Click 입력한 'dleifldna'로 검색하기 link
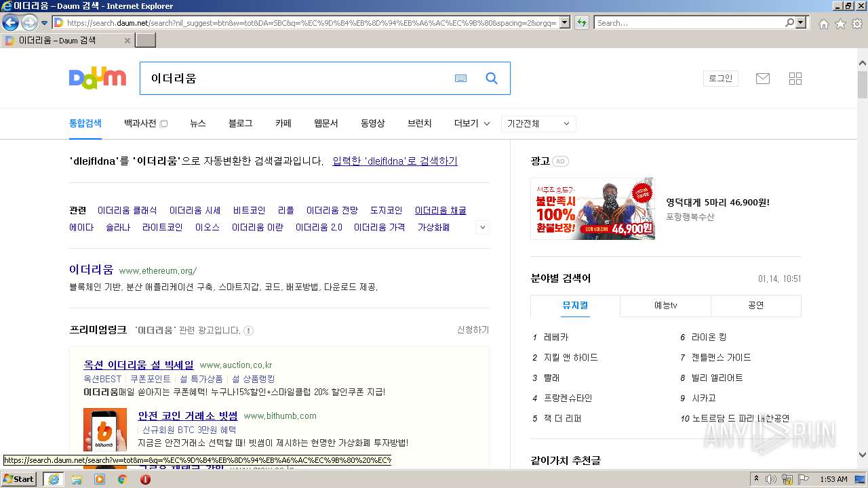This screenshot has height=488, width=868. [x=395, y=161]
